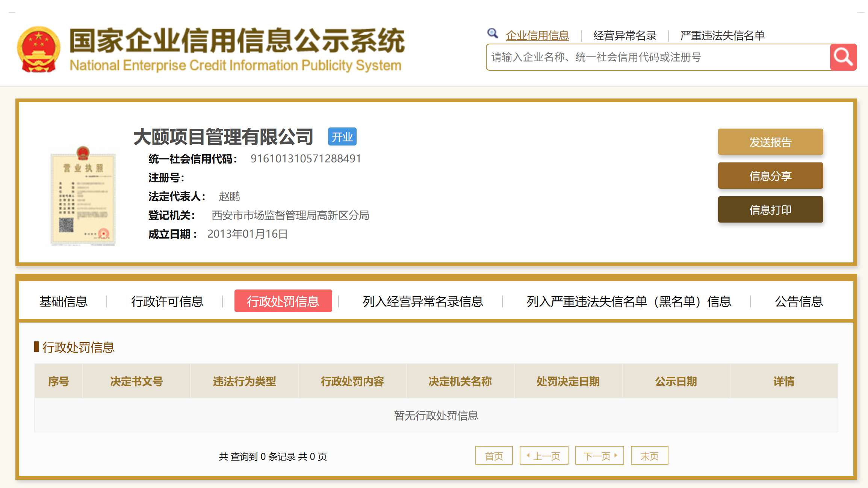Select the 严重违法失信名单 search category
868x488 pixels.
point(722,36)
